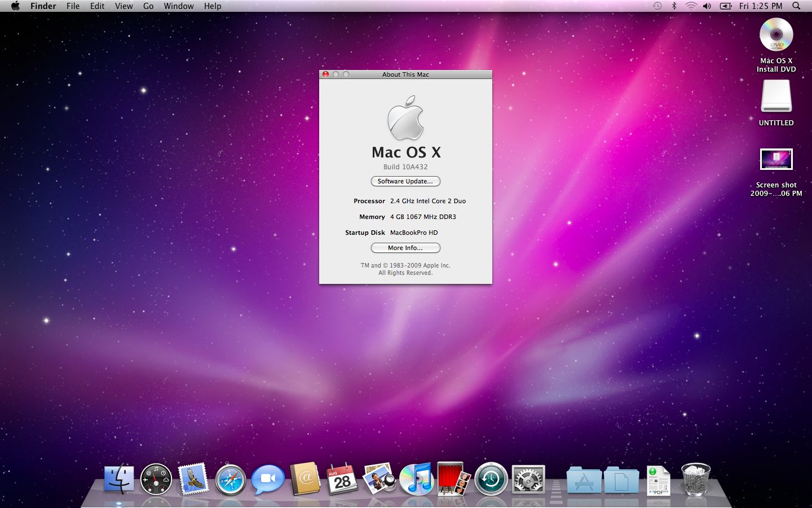This screenshot has height=508, width=812.
Task: Open the Wi-Fi AirPort status menu
Action: coord(691,6)
